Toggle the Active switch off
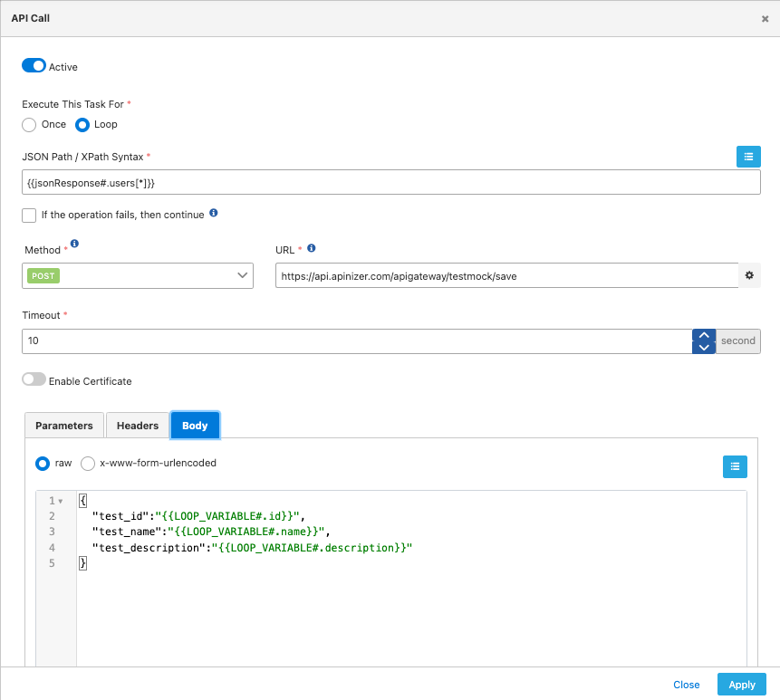 34,66
